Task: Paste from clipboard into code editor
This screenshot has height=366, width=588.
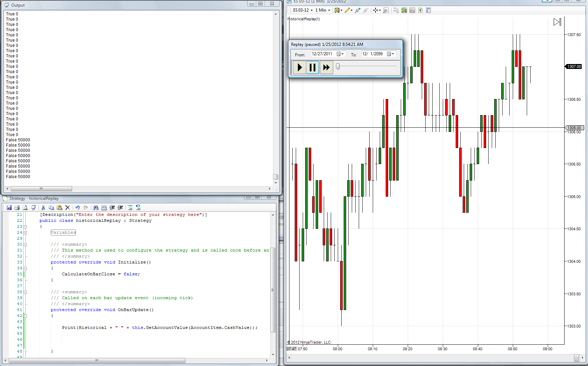Action: (59, 207)
